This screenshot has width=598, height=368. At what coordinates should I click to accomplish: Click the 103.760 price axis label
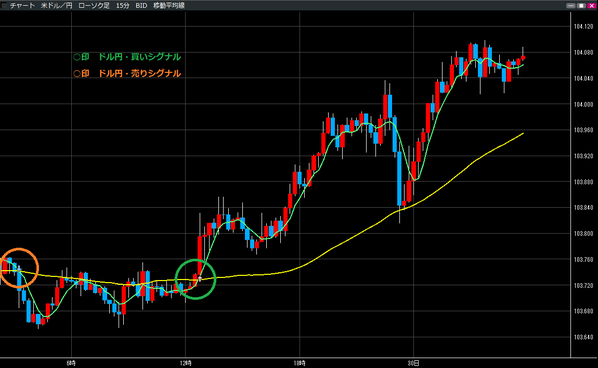(x=584, y=259)
